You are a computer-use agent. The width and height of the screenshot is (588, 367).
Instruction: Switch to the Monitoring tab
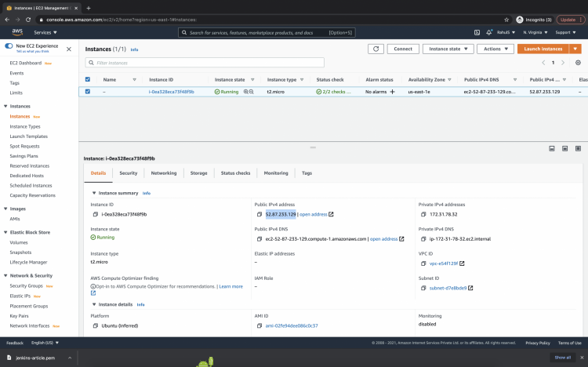click(x=276, y=173)
